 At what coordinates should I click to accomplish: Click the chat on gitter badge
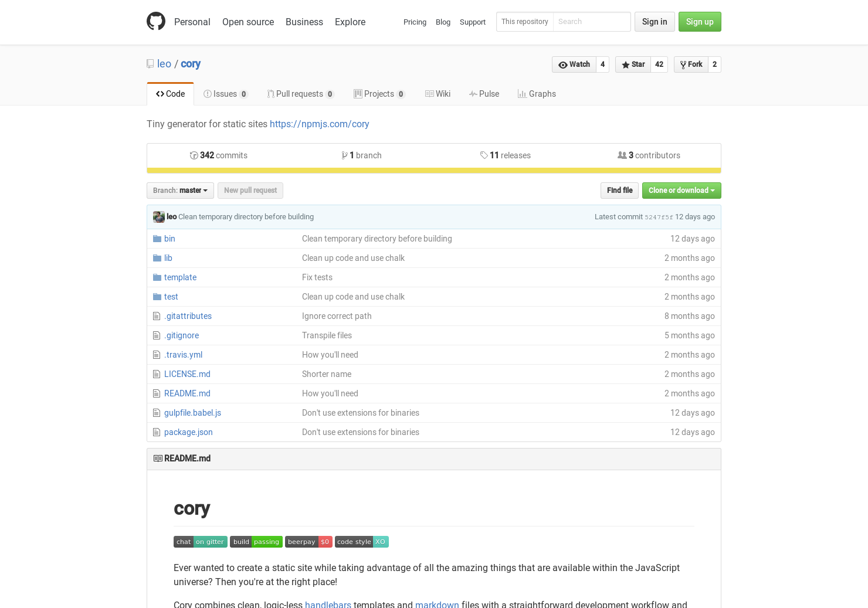click(201, 542)
